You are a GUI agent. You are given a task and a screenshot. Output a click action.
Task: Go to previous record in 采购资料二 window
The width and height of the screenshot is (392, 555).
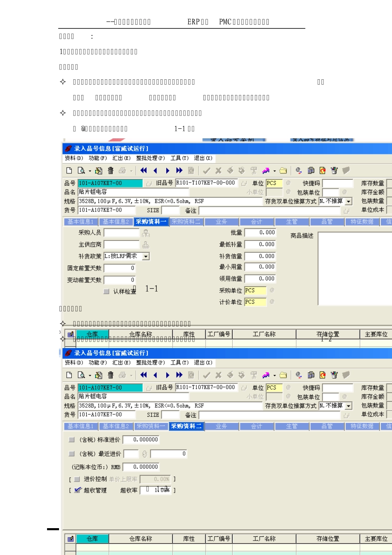156,375
